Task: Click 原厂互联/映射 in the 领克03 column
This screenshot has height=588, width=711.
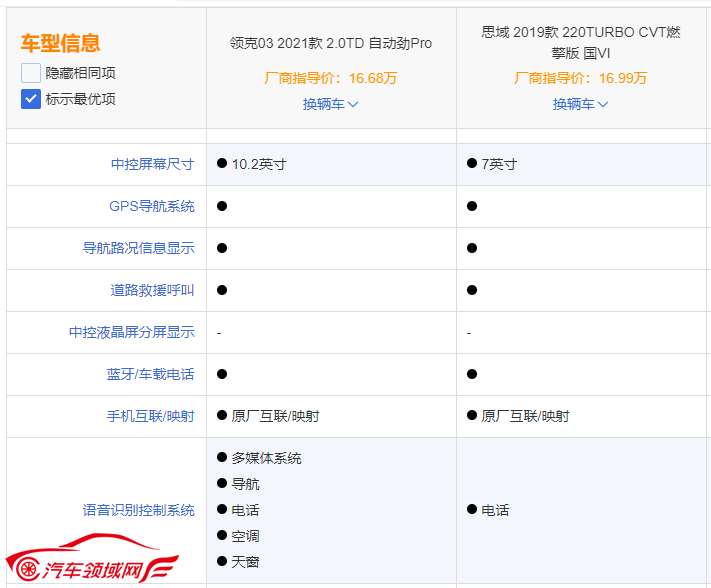Action: click(275, 416)
